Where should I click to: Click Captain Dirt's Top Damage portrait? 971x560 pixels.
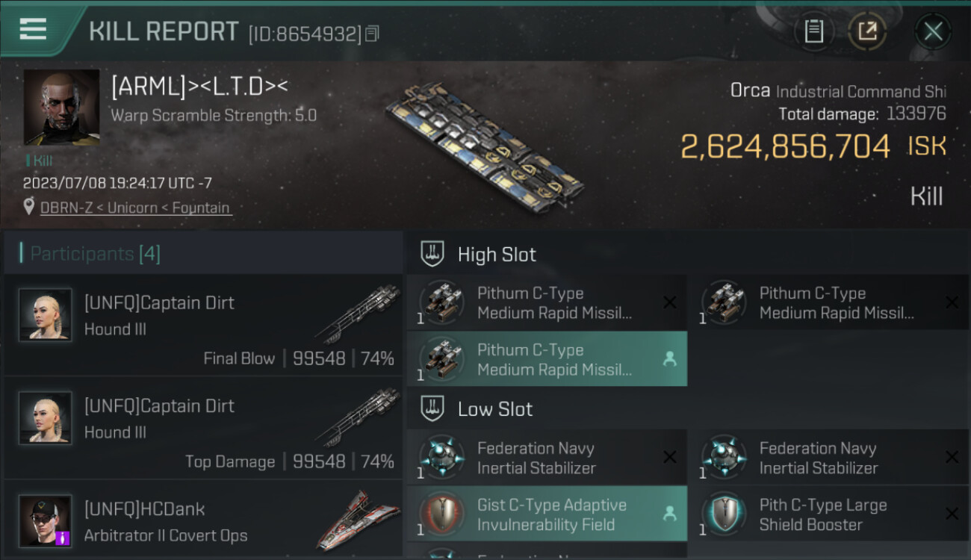(x=46, y=417)
